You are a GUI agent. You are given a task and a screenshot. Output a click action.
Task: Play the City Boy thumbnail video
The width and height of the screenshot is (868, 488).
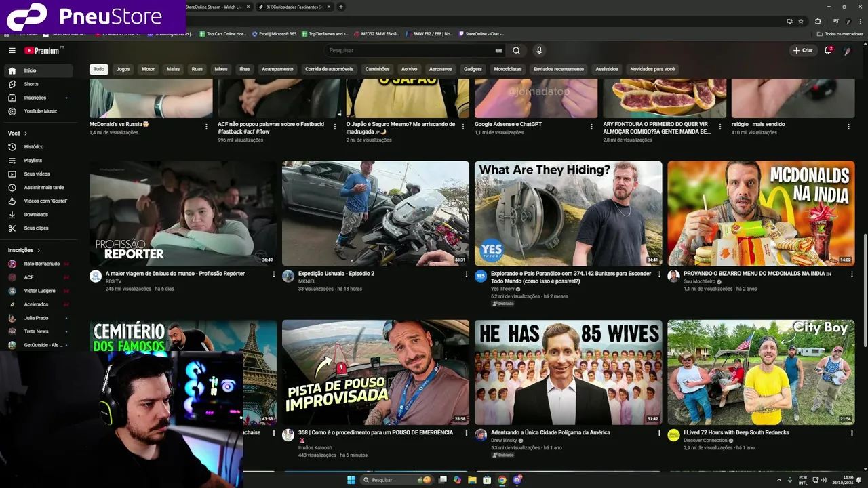click(x=761, y=372)
